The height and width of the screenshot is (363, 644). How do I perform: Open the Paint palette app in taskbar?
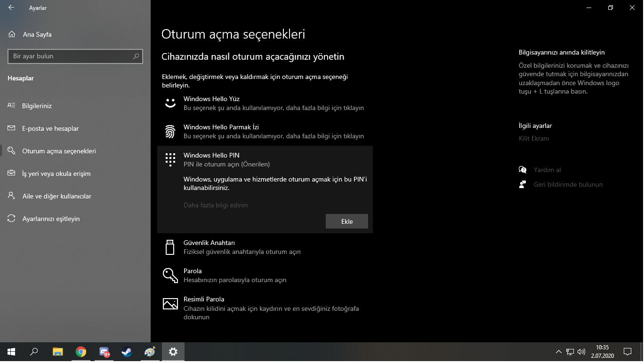pyautogui.click(x=150, y=352)
